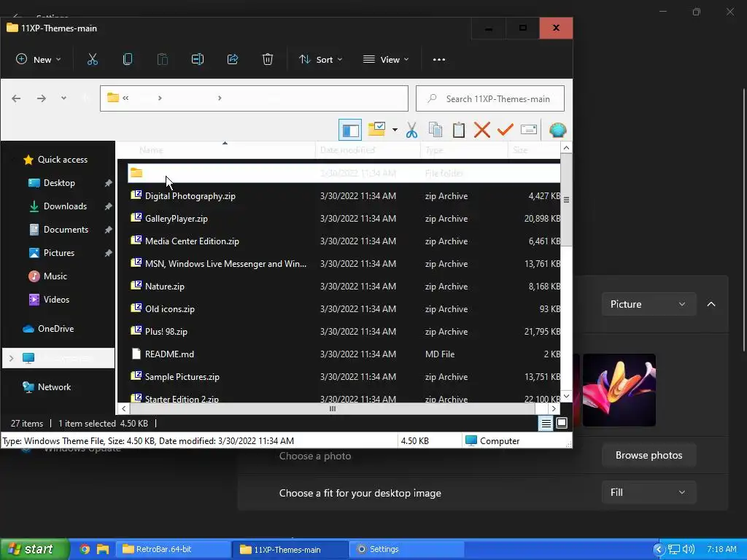Image resolution: width=747 pixels, height=560 pixels.
Task: Switch to Details view icon in status bar
Action: point(546,423)
